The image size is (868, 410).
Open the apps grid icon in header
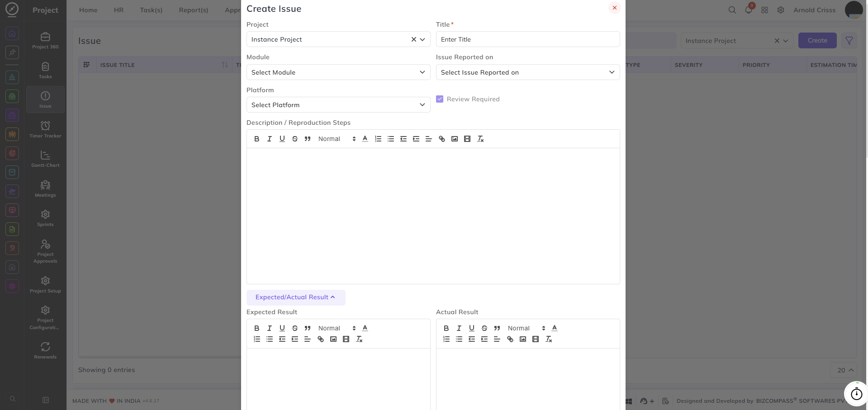tap(764, 10)
